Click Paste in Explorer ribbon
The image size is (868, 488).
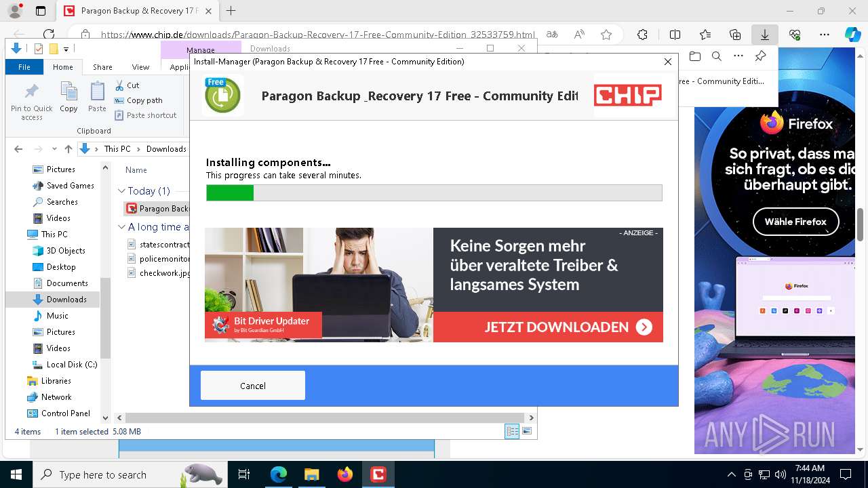(98, 97)
